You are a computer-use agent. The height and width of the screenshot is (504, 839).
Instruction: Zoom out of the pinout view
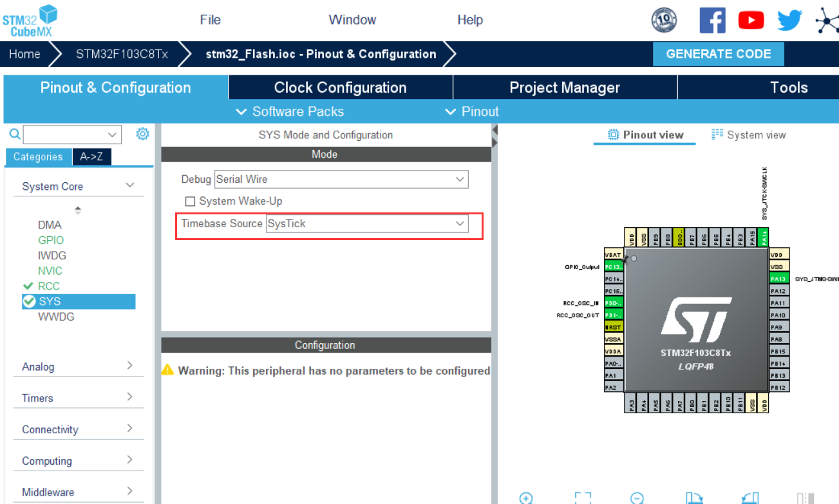pos(637,498)
